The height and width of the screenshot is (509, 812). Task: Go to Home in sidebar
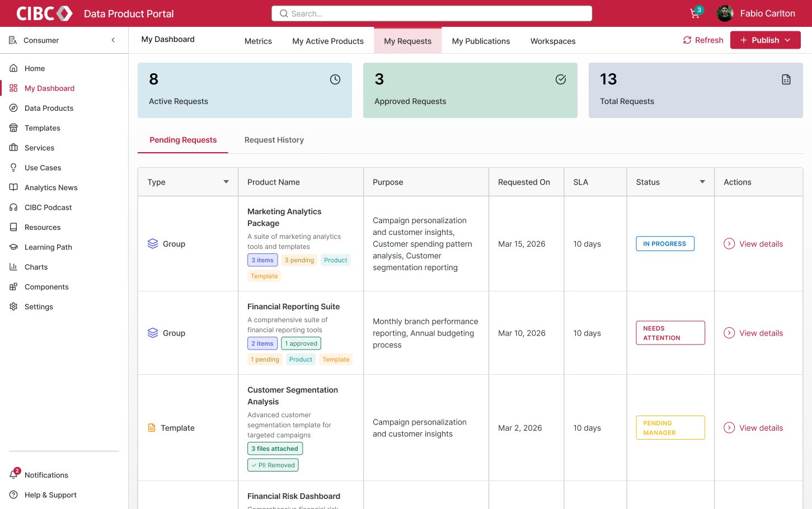click(35, 68)
